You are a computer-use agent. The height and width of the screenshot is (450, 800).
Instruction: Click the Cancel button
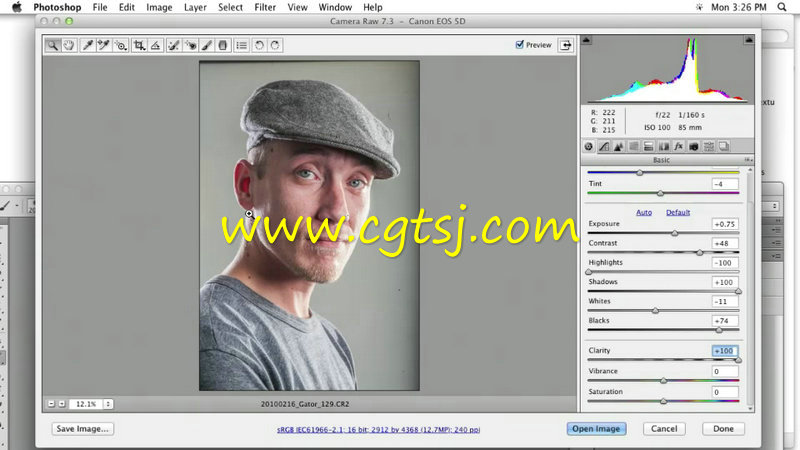664,429
